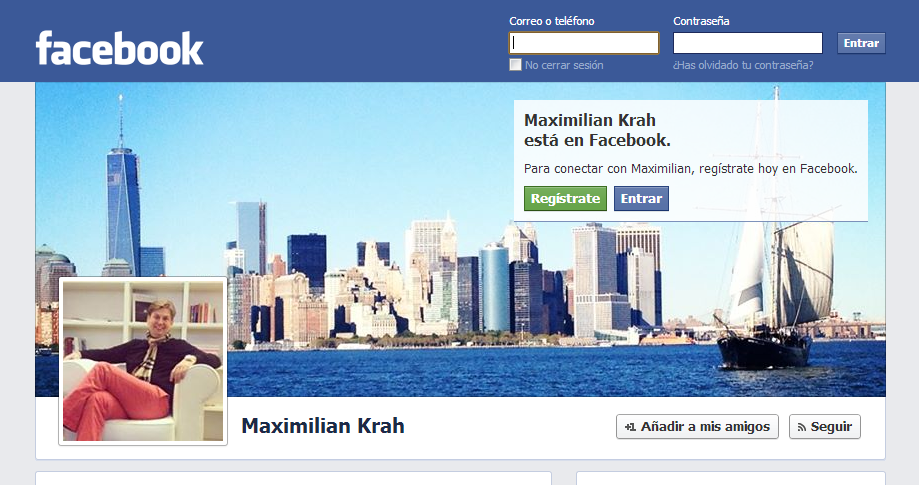Click the add-friend icon beside Añadir a mis amigos

(x=630, y=427)
